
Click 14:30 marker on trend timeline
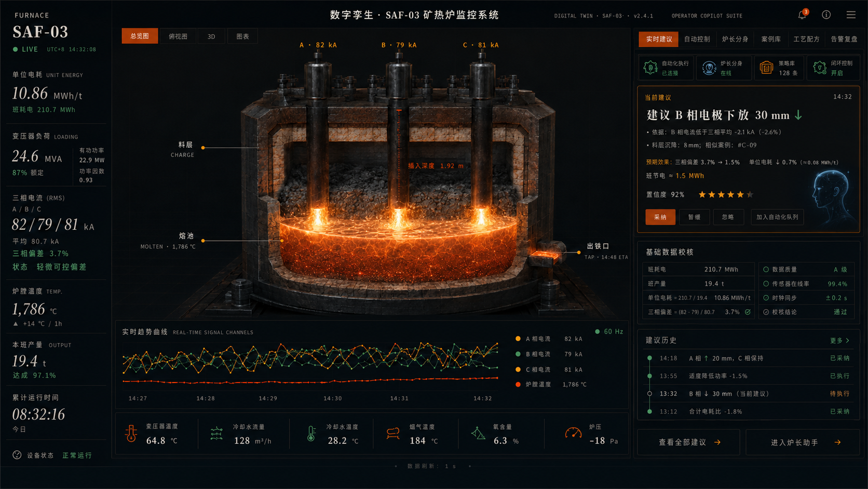coord(332,399)
